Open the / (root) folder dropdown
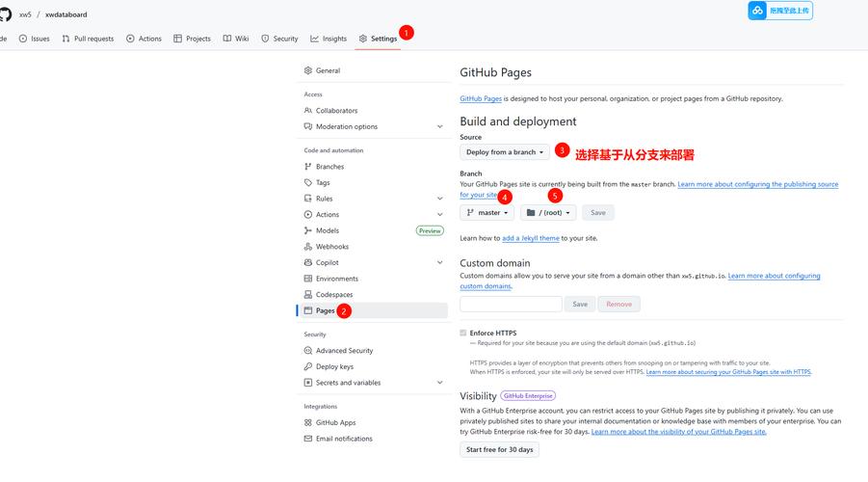868x482 pixels. 548,212
